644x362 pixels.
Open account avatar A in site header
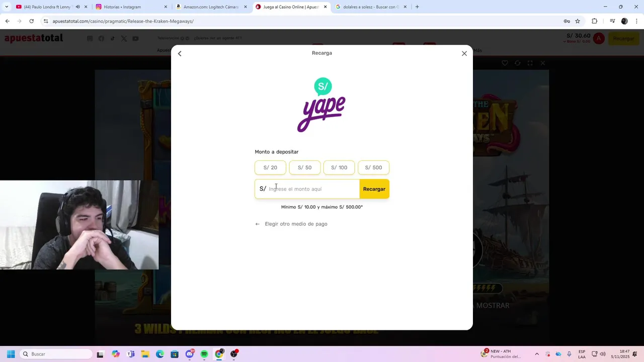pos(598,38)
